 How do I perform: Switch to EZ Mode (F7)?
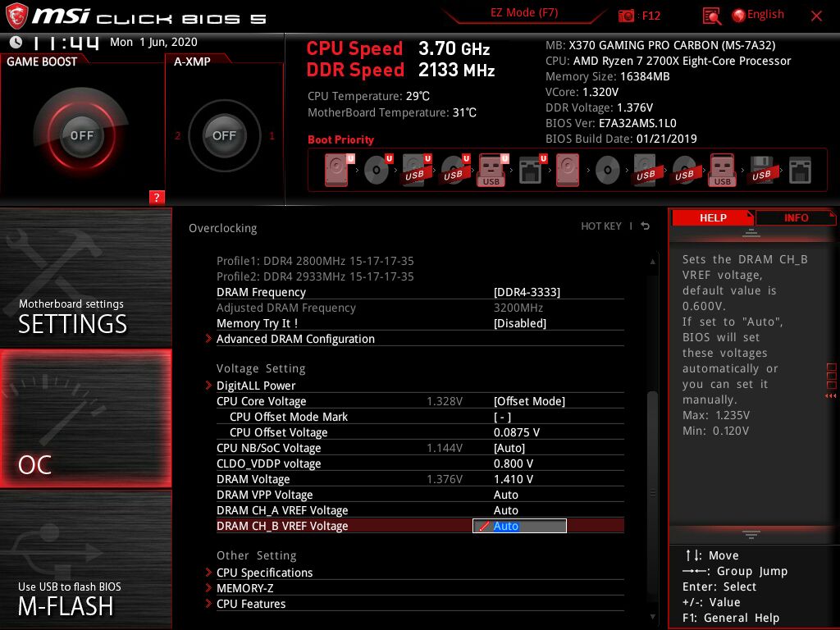point(524,13)
